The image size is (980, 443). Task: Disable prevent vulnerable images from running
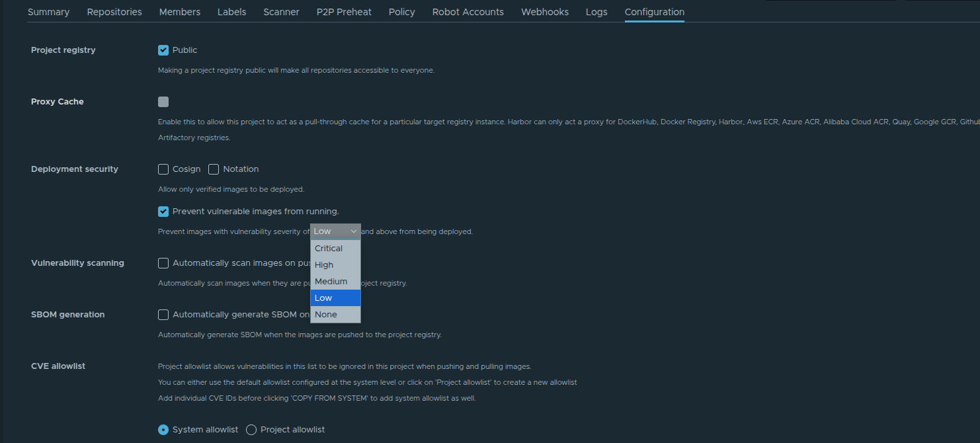pyautogui.click(x=163, y=211)
